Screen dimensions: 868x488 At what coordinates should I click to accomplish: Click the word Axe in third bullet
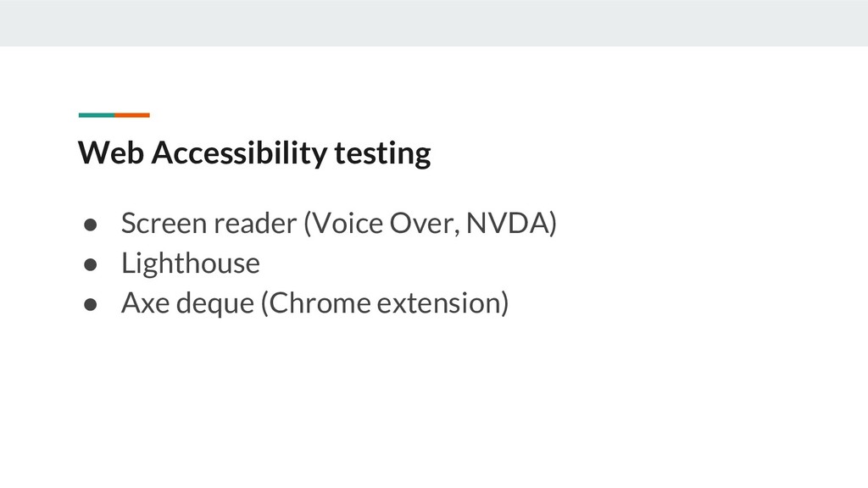point(142,302)
